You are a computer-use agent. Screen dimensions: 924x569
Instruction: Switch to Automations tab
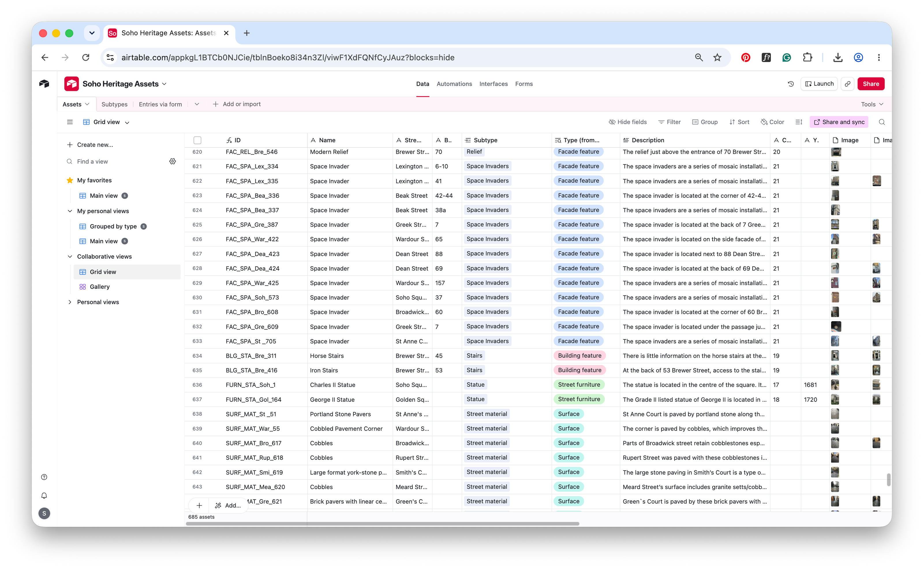coord(454,84)
